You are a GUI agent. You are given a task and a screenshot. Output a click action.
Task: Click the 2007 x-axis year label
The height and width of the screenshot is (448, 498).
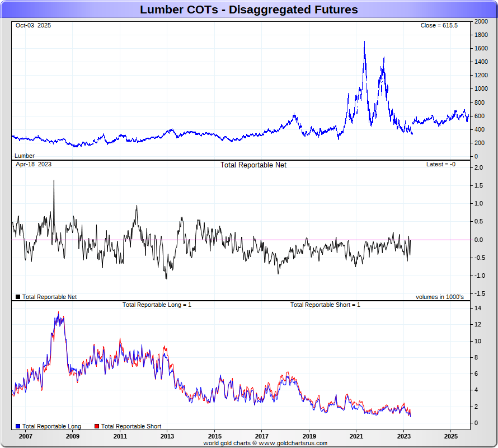[25, 436]
